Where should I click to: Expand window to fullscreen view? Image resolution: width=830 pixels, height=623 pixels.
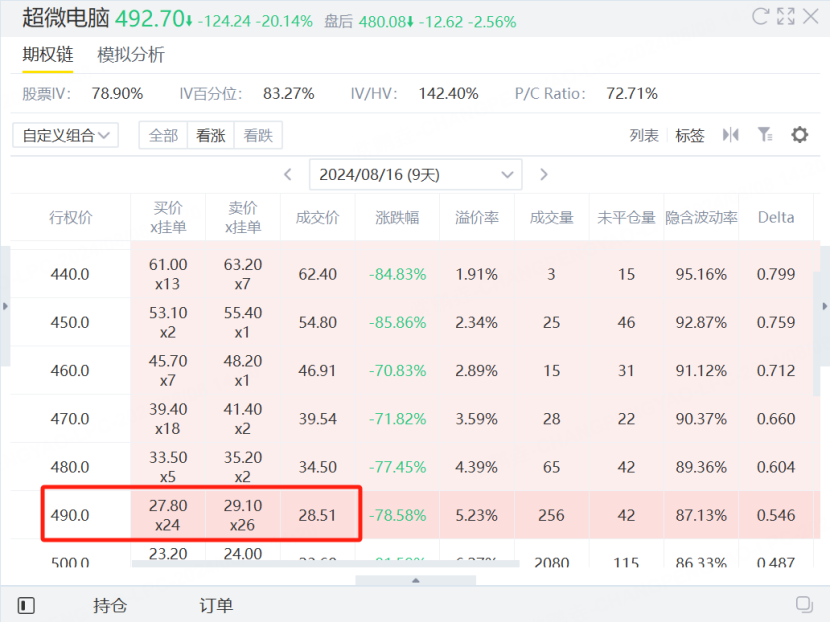(x=786, y=16)
